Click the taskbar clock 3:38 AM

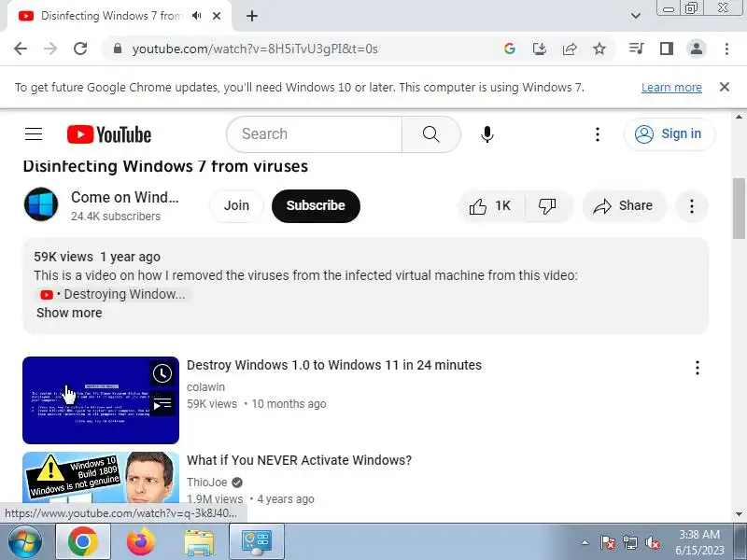tap(699, 535)
